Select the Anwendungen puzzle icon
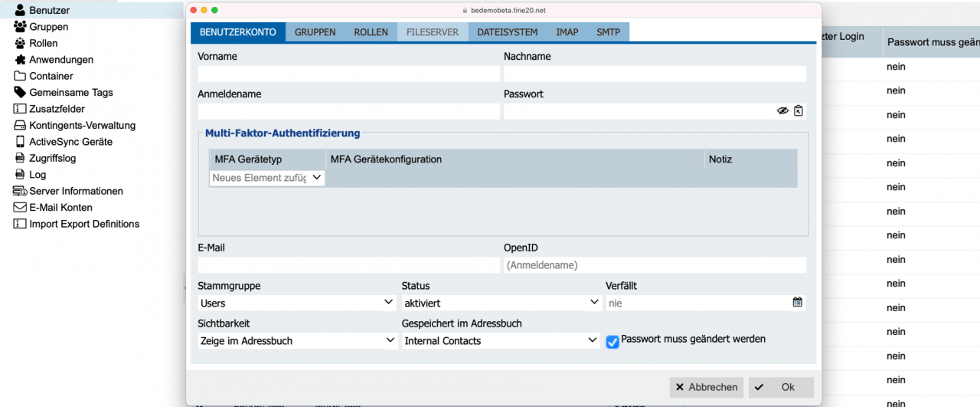980x407 pixels. click(x=20, y=60)
